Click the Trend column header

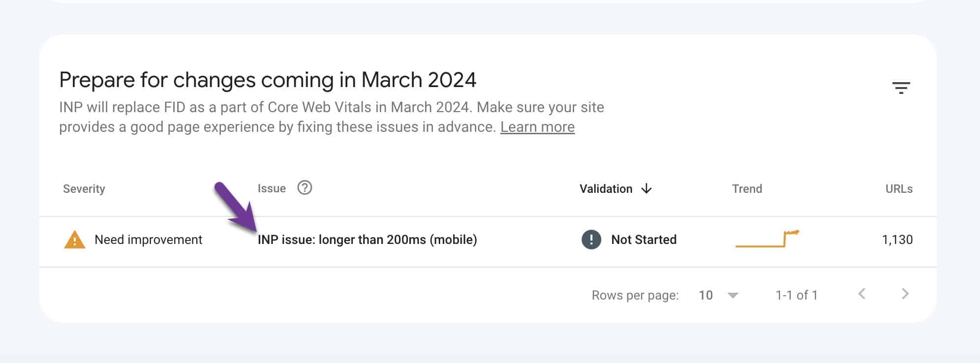(747, 189)
